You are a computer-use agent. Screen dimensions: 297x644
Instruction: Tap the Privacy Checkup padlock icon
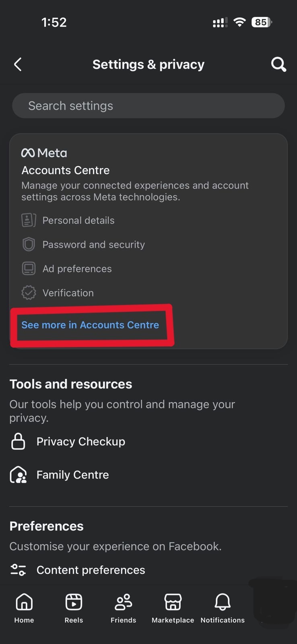pyautogui.click(x=18, y=442)
